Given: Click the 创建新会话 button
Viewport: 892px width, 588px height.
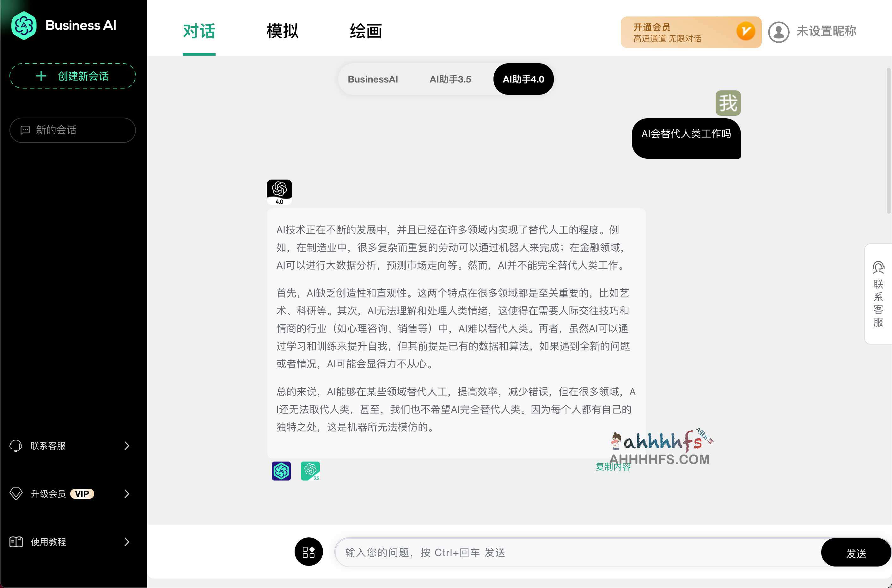Looking at the screenshot, I should point(72,76).
